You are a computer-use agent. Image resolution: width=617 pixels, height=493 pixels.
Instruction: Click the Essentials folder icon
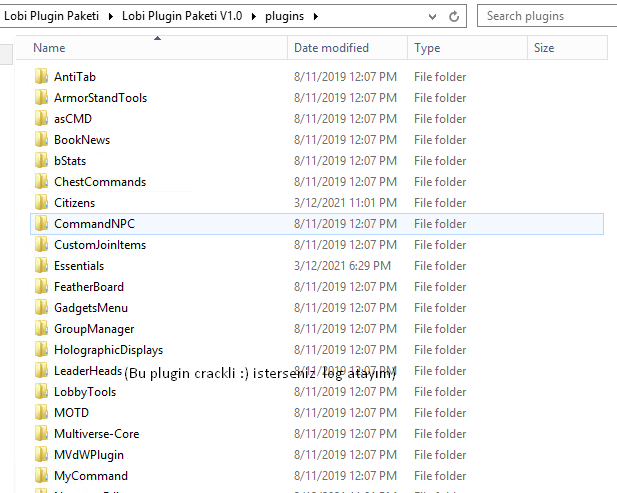[41, 265]
